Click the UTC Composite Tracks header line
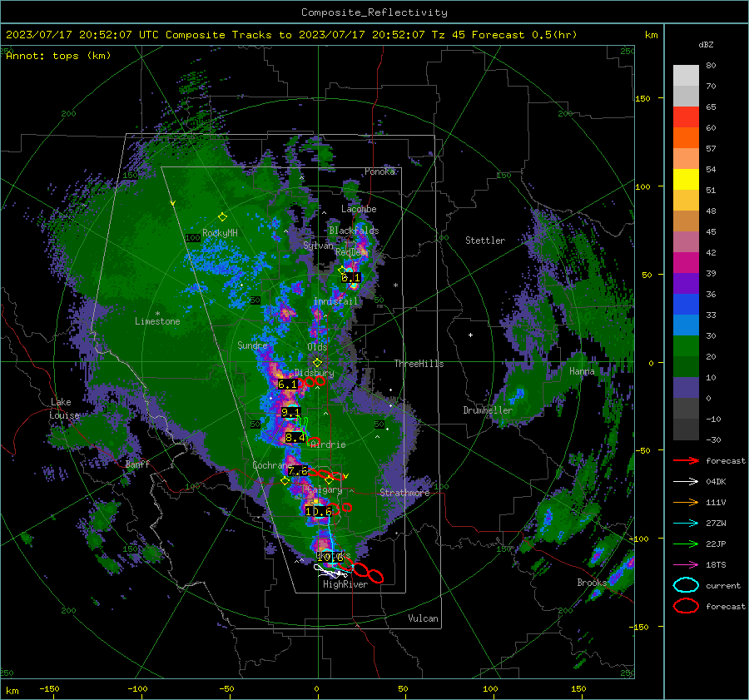 (291, 35)
